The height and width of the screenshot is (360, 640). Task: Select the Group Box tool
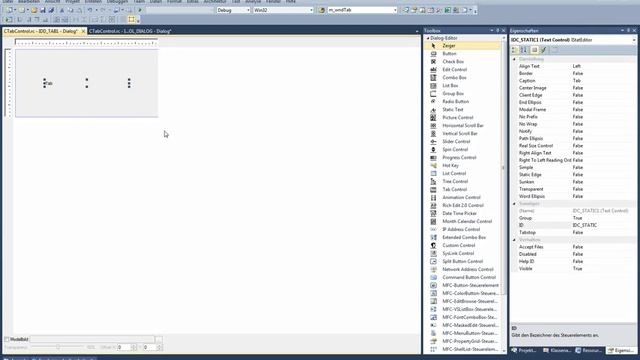pos(463,93)
